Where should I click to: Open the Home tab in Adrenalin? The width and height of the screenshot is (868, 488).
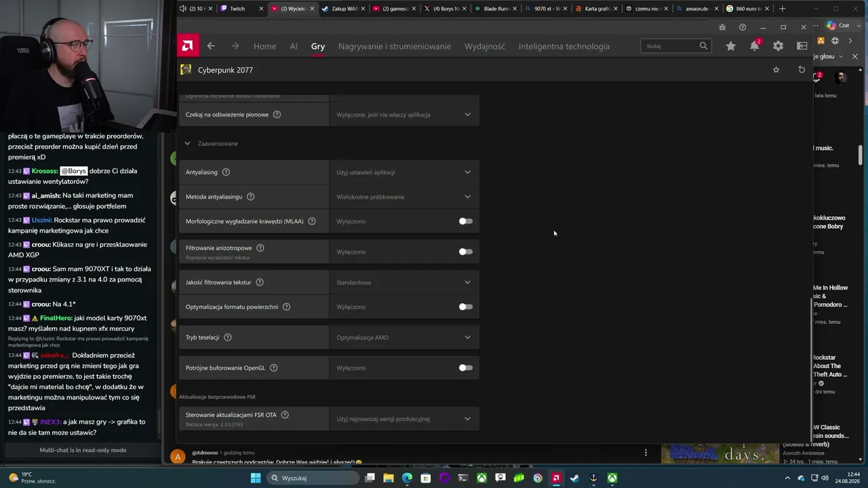tap(264, 46)
